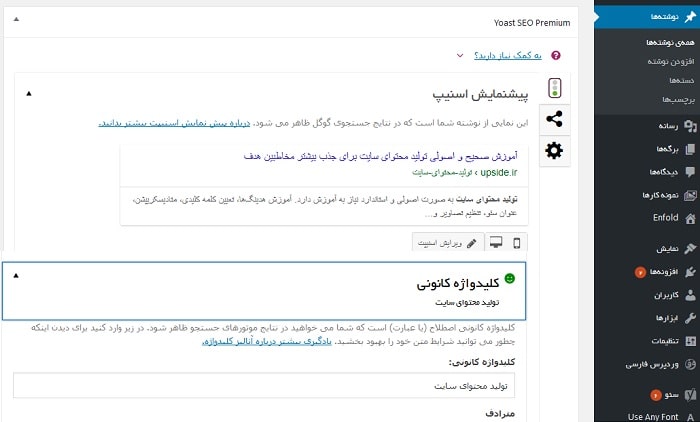Switch snippet preview to desktop view

tap(496, 243)
